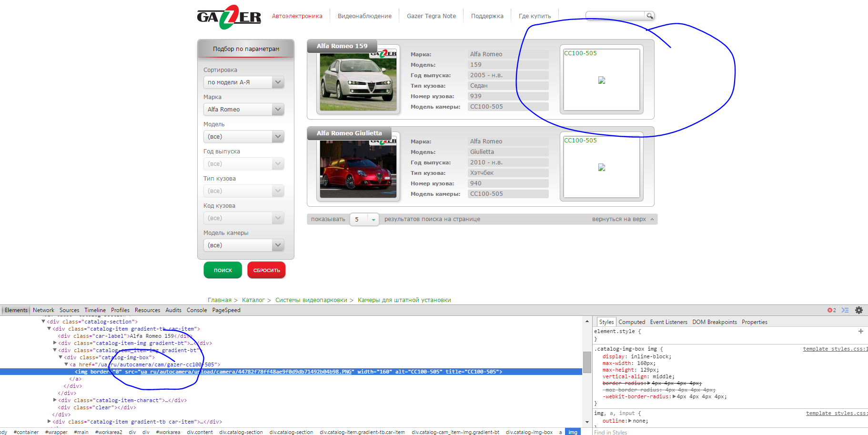Expand the catalog-item-img gradient-bt node
Viewport: 868px width, 435px height.
(x=55, y=343)
